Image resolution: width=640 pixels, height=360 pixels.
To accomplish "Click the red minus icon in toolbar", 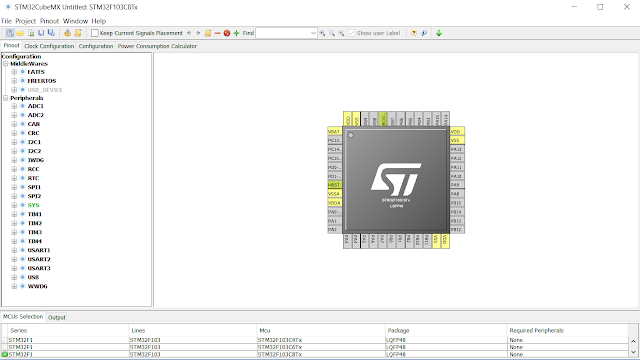I will point(217,33).
